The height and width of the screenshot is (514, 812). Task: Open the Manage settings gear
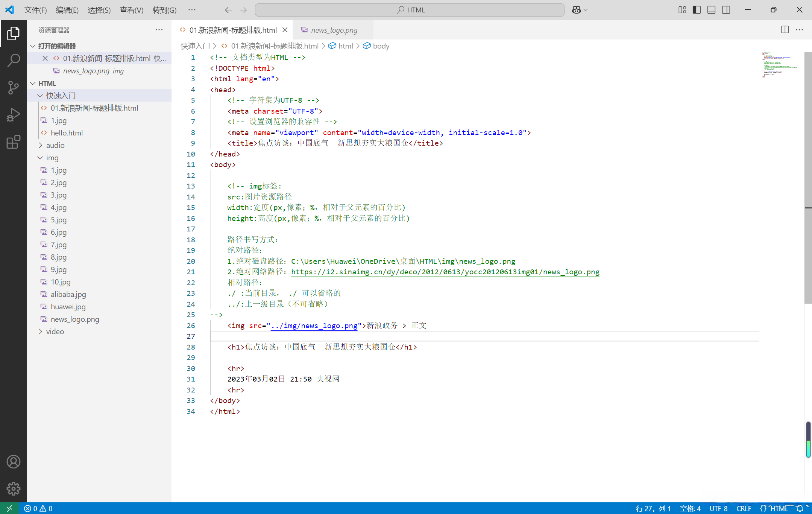coord(14,489)
